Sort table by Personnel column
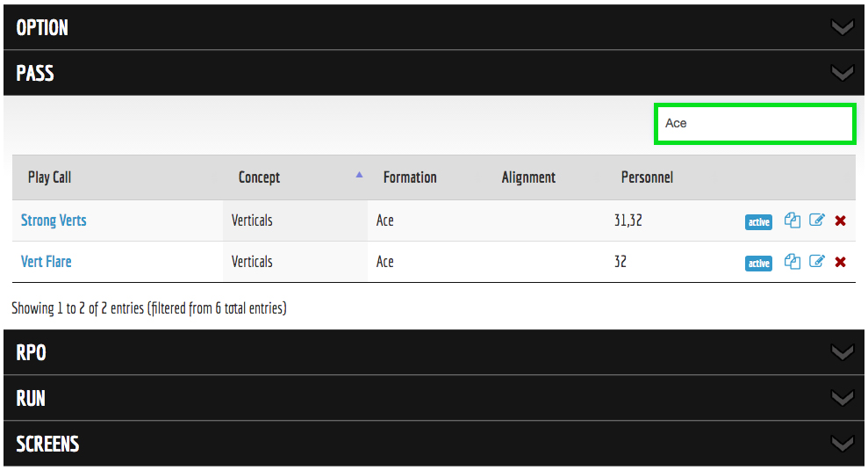868x470 pixels. tap(647, 177)
